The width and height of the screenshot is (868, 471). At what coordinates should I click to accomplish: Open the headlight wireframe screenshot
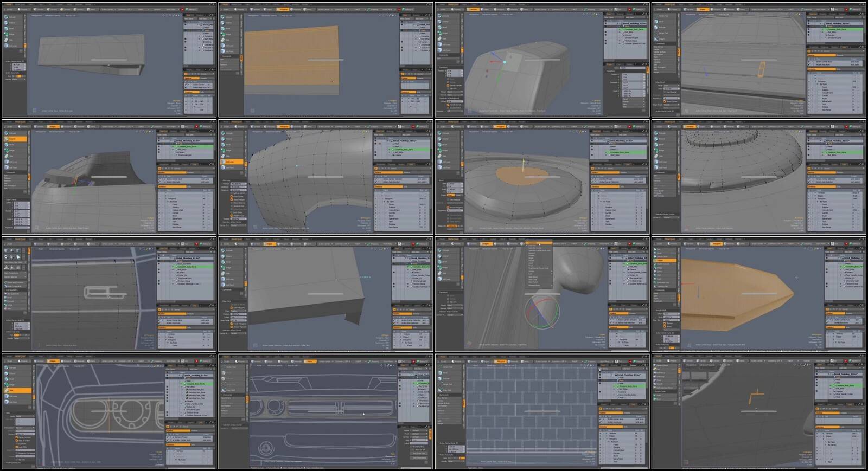[108, 411]
